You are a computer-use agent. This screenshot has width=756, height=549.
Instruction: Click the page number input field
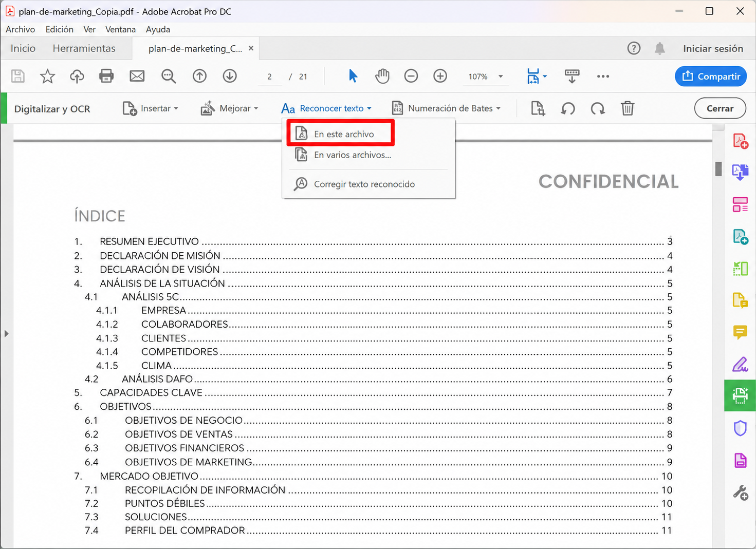[x=270, y=77]
